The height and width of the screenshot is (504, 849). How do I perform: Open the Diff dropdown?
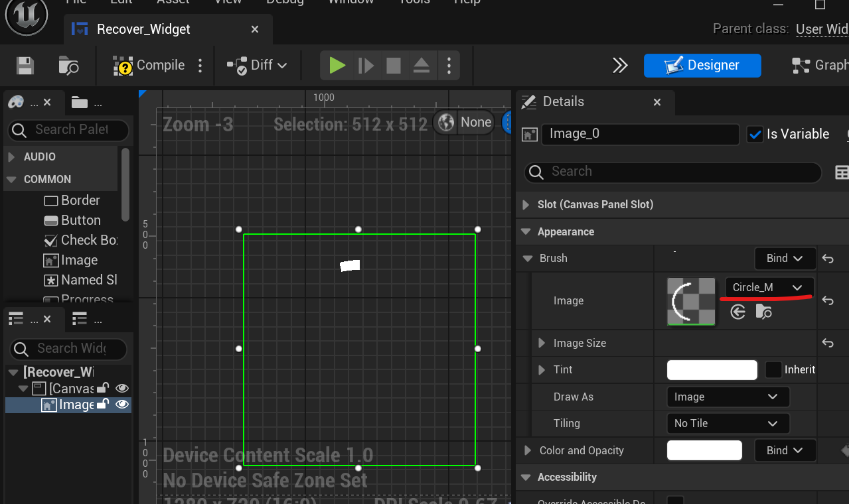257,65
